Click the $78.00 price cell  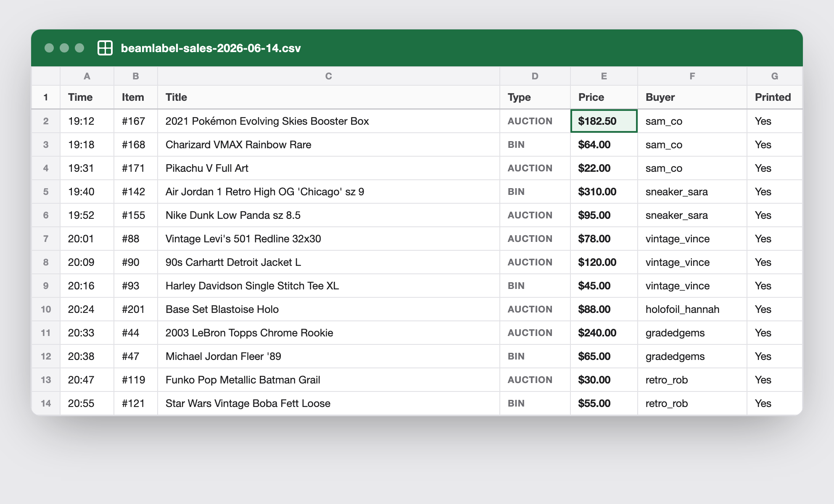[x=604, y=239]
